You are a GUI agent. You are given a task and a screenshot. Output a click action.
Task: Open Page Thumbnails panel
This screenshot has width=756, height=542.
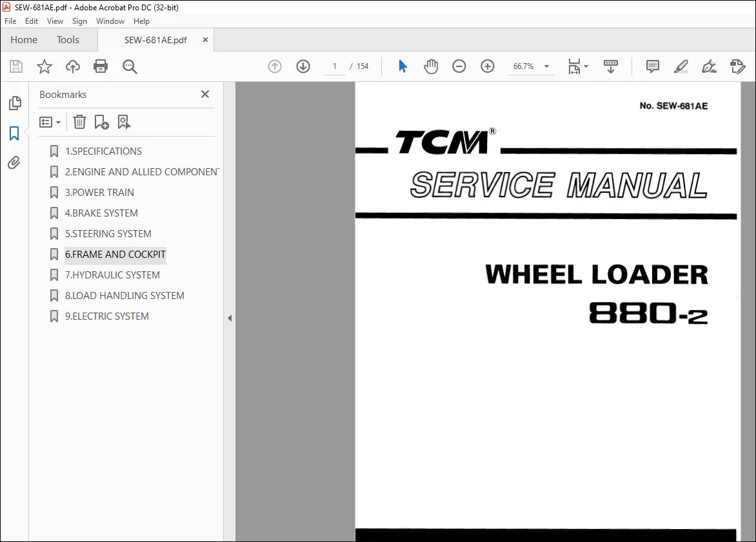coord(15,102)
